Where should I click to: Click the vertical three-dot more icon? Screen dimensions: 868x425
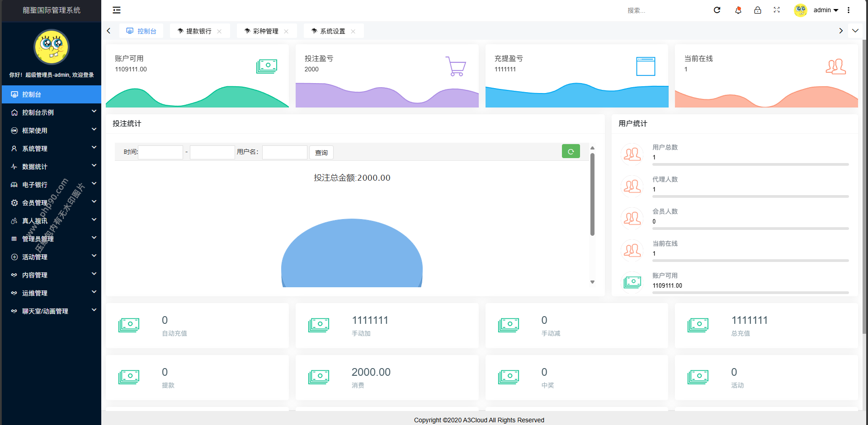tap(849, 10)
